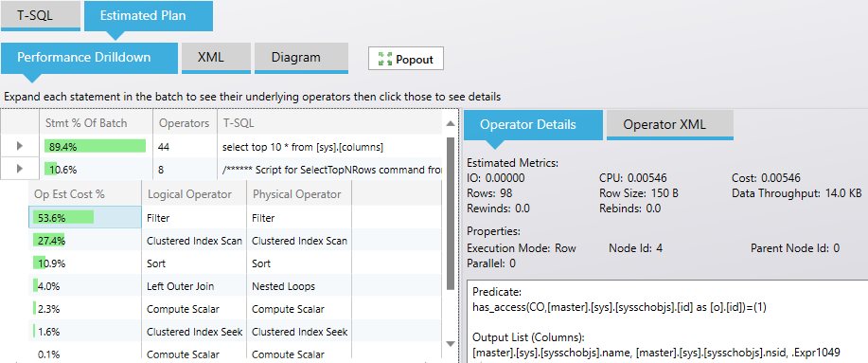Click the Nested Loops physical operator cell
The height and width of the screenshot is (363, 868).
coord(299,286)
